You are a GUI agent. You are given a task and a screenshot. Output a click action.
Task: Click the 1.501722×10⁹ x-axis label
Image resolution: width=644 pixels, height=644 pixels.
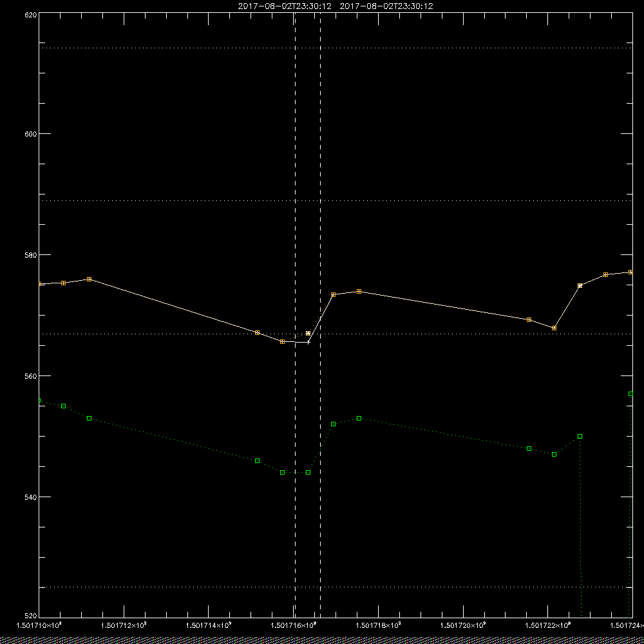548,625
